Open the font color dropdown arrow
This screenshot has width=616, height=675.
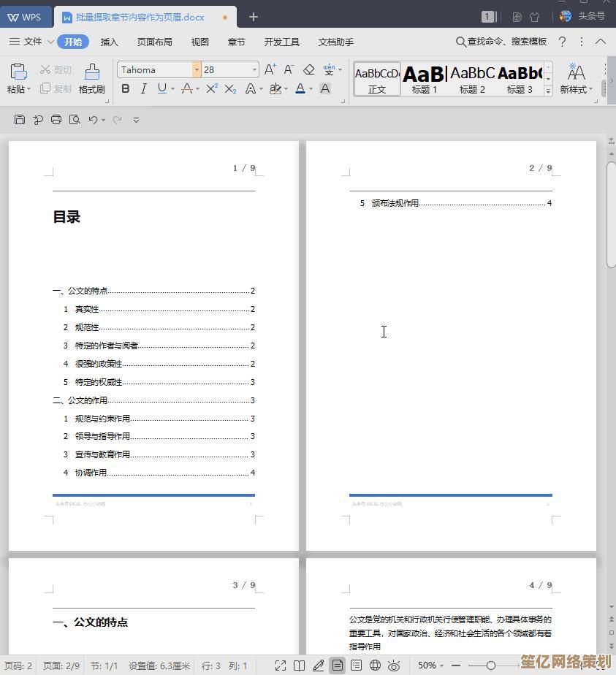[310, 88]
